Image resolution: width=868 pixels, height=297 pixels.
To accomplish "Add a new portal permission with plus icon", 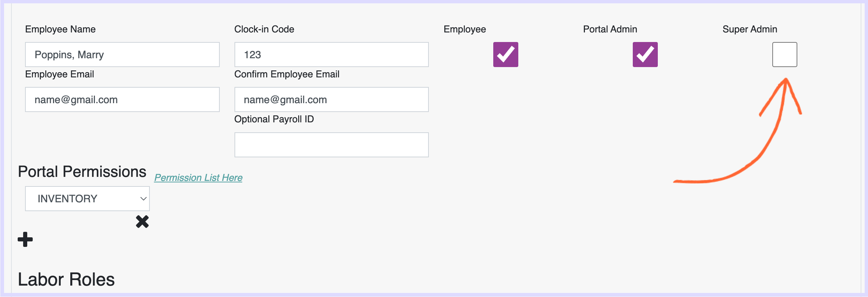I will pos(25,239).
